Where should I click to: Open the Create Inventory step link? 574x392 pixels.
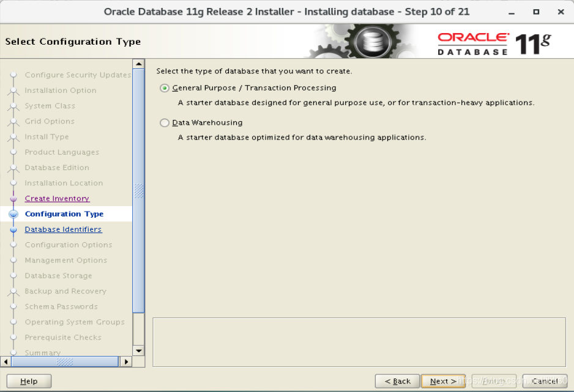[57, 198]
